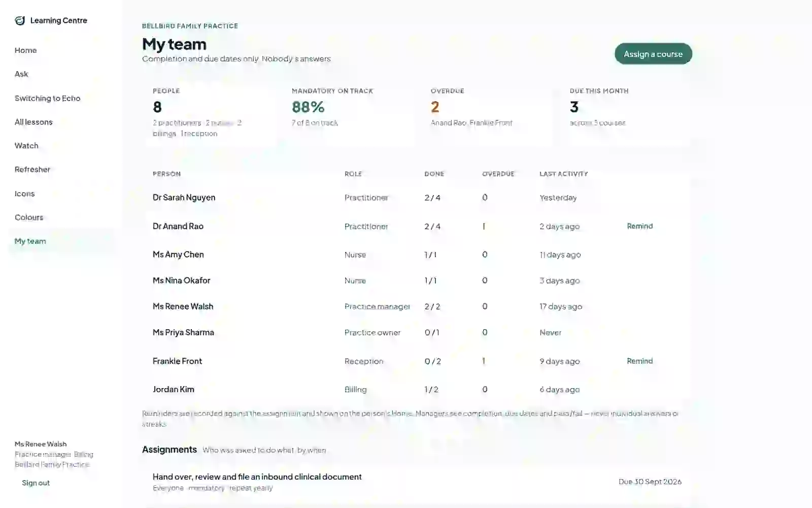
Task: Click the ROLE column header
Action: pyautogui.click(x=353, y=174)
